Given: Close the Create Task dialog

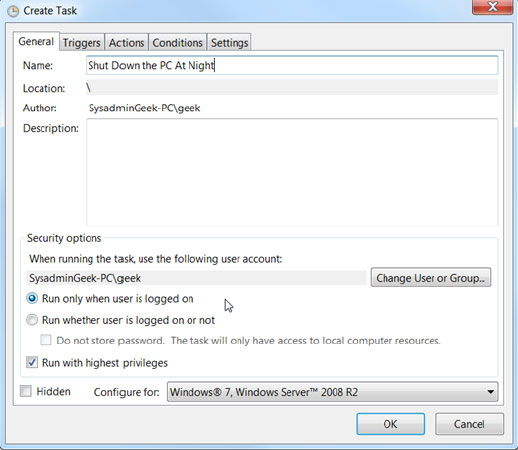Looking at the screenshot, I should 492,7.
